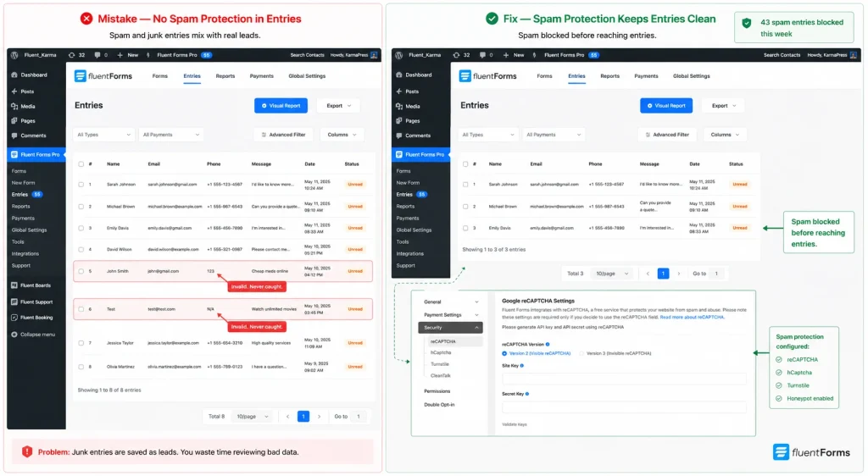Collapse the Security settings section
Image resolution: width=868 pixels, height=476 pixels.
click(x=451, y=328)
